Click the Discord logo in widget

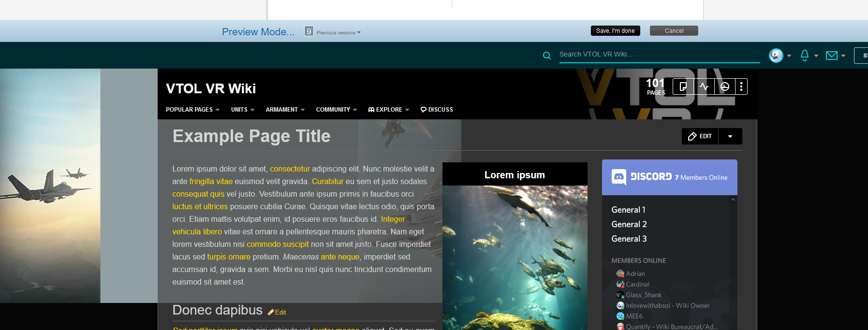642,177
